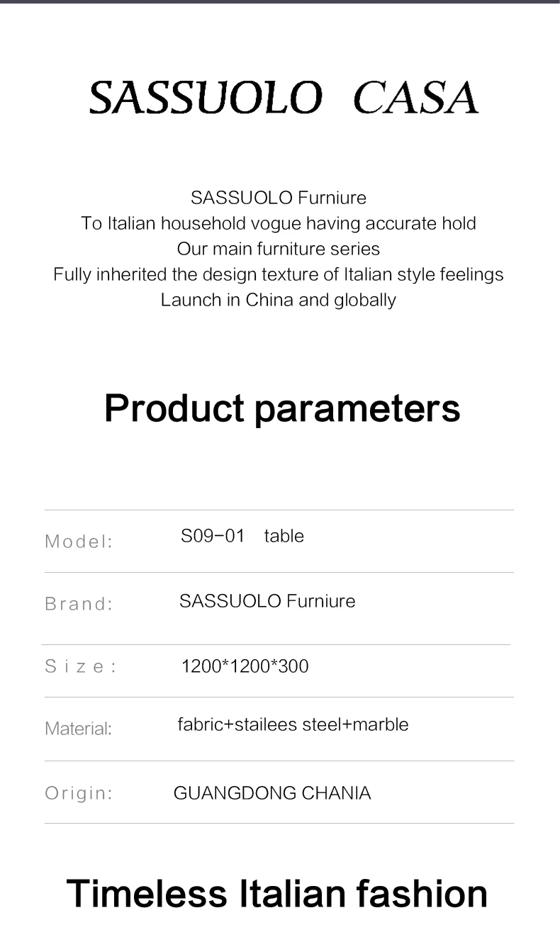
Task: Click the SASSUOLO Furniure line below the logo
Action: pos(279,197)
